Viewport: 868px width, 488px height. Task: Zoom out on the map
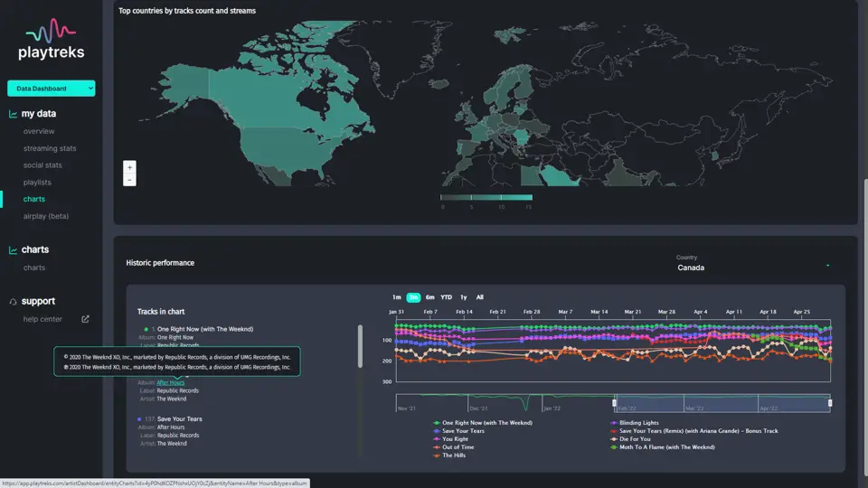pyautogui.click(x=129, y=180)
